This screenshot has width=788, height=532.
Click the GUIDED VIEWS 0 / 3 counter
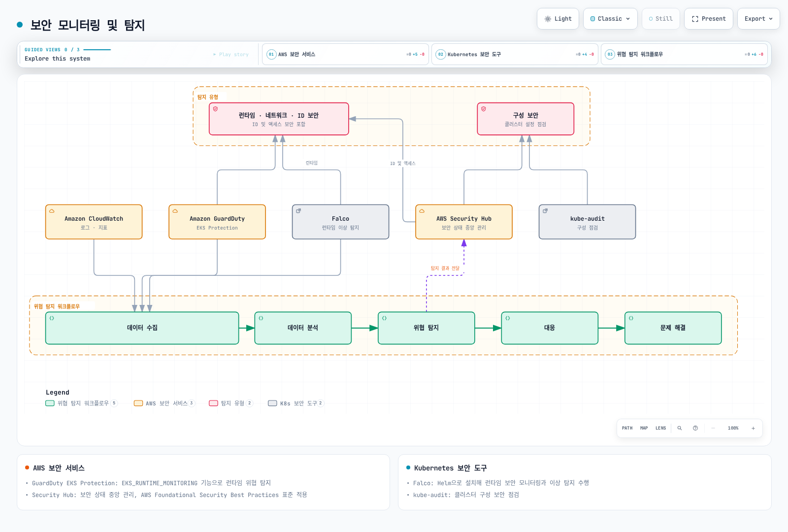[52, 50]
